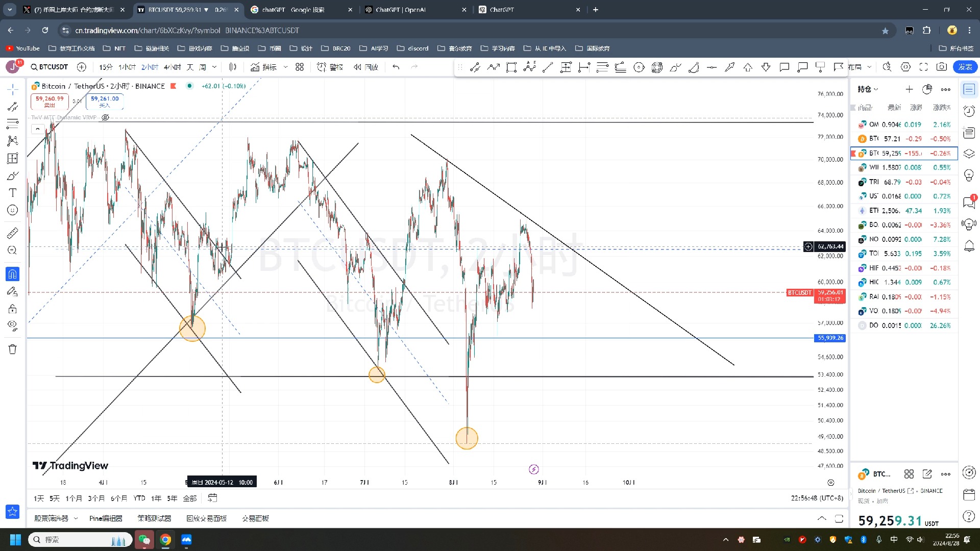This screenshot has height=551, width=980.
Task: Open quick search icon in top toolbar
Action: [887, 67]
